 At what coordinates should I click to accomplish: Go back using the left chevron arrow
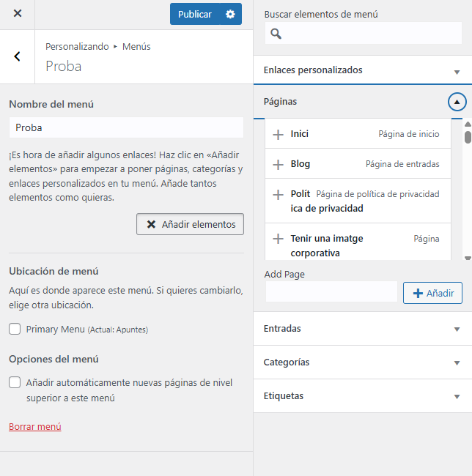[18, 56]
